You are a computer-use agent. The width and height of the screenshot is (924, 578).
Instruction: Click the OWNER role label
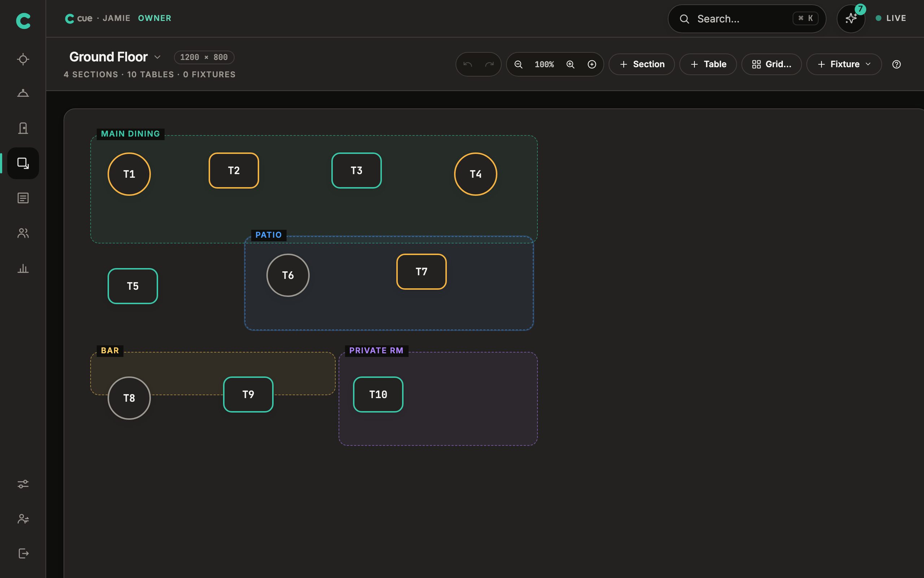(154, 18)
